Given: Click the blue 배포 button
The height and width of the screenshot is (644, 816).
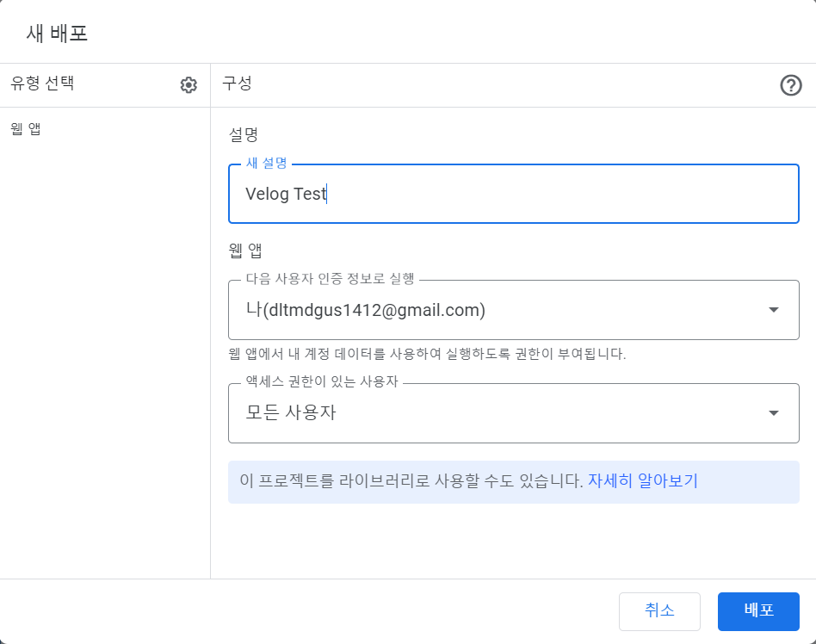Looking at the screenshot, I should coord(758,611).
